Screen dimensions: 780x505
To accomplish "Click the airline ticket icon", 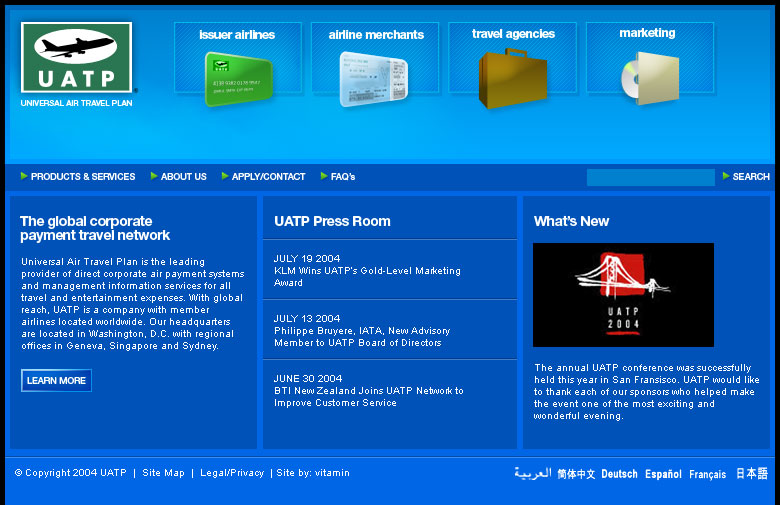I will (374, 79).
